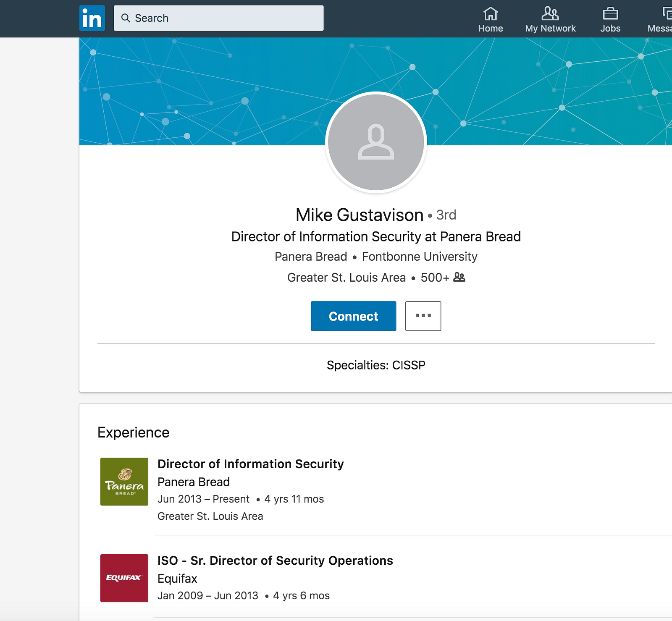Screen dimensions: 672x621
Task: Open the Home nav icon
Action: [x=491, y=13]
